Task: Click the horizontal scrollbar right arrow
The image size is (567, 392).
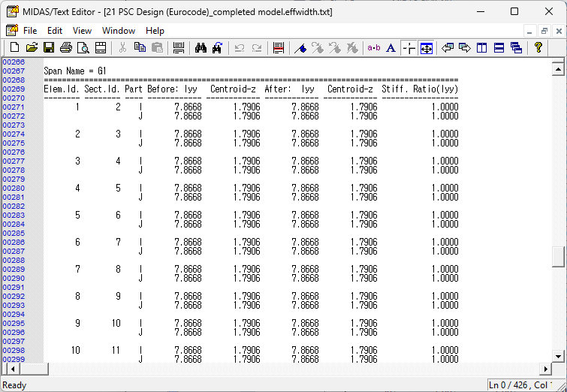Action: coord(546,369)
